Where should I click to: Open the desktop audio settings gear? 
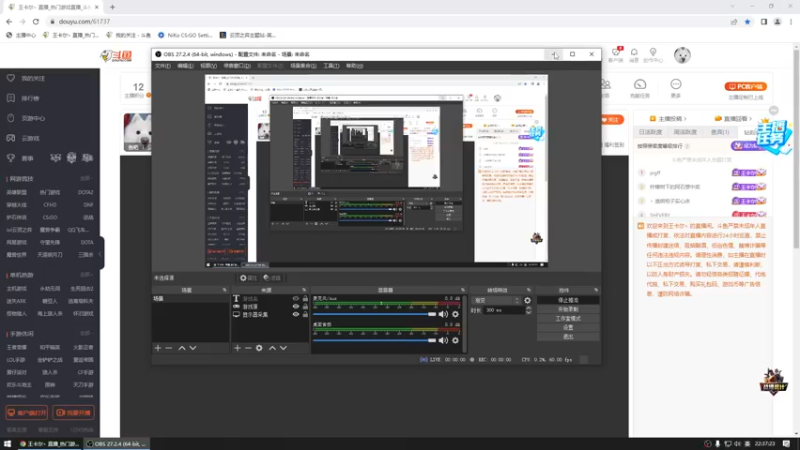point(455,340)
